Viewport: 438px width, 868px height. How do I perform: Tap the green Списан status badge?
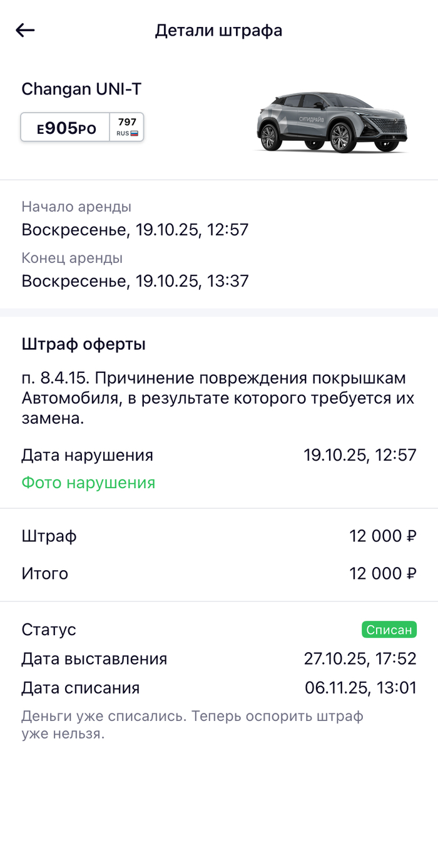click(x=389, y=630)
